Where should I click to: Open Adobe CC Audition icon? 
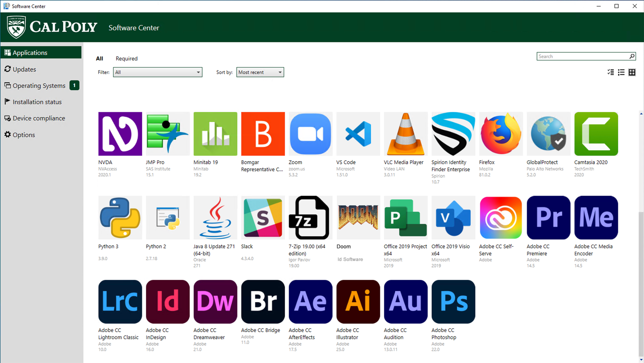coord(406,302)
